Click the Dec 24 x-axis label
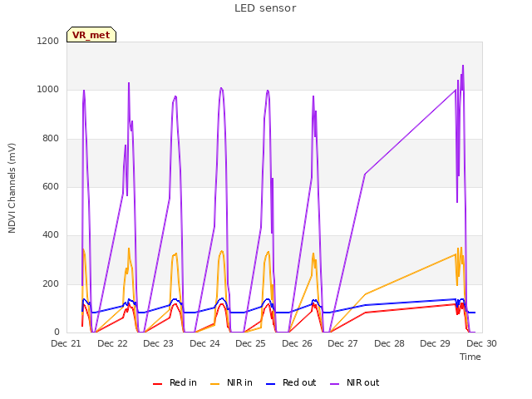Screen dimensions: 532x399 (x=204, y=343)
